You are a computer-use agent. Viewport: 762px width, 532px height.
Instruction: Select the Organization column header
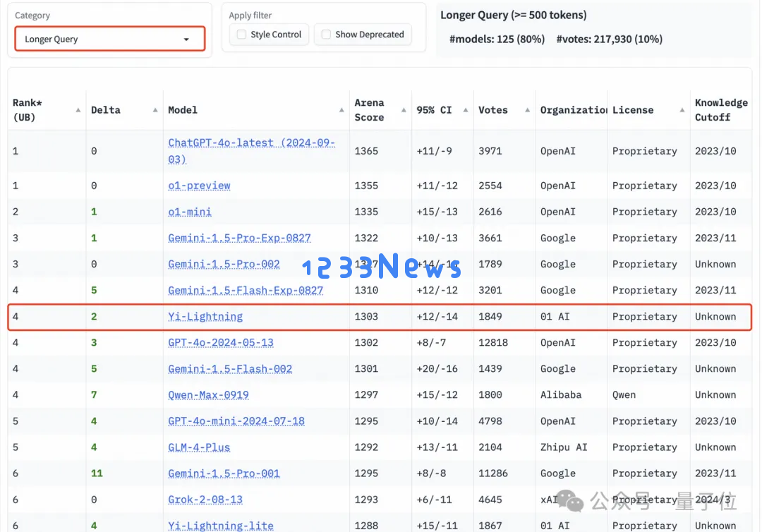pos(573,110)
